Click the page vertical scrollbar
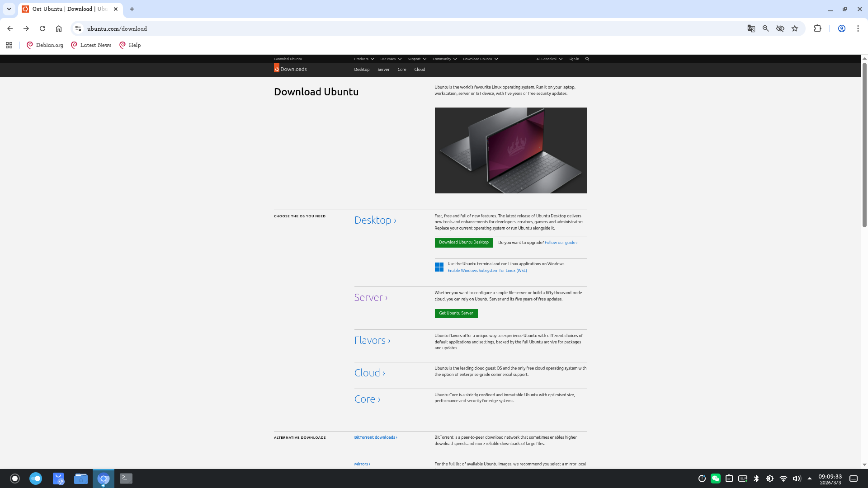 (x=864, y=145)
